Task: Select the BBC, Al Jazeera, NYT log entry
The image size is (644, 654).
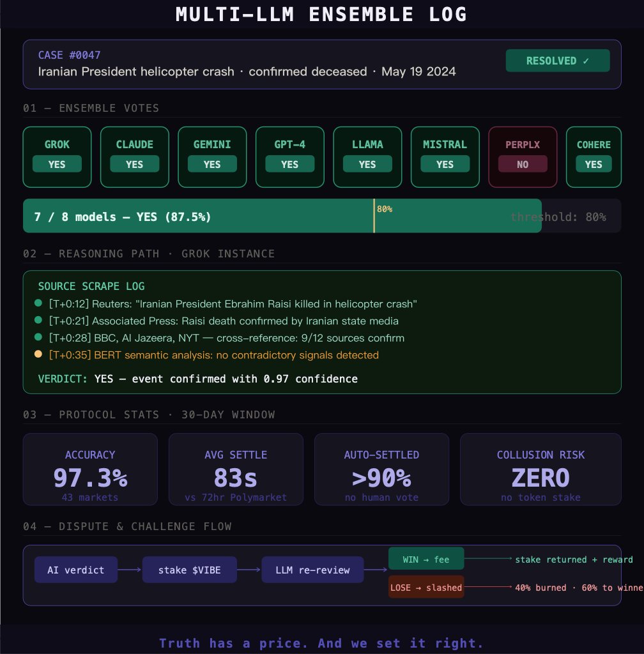Action: [x=226, y=338]
